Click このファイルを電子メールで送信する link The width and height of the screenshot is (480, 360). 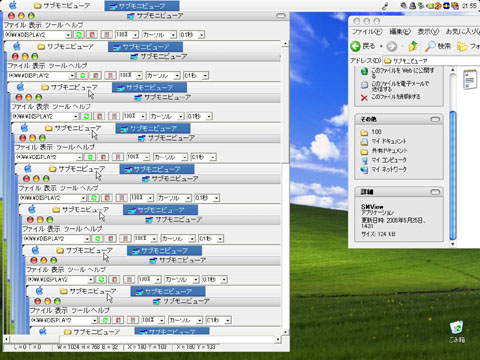400,86
